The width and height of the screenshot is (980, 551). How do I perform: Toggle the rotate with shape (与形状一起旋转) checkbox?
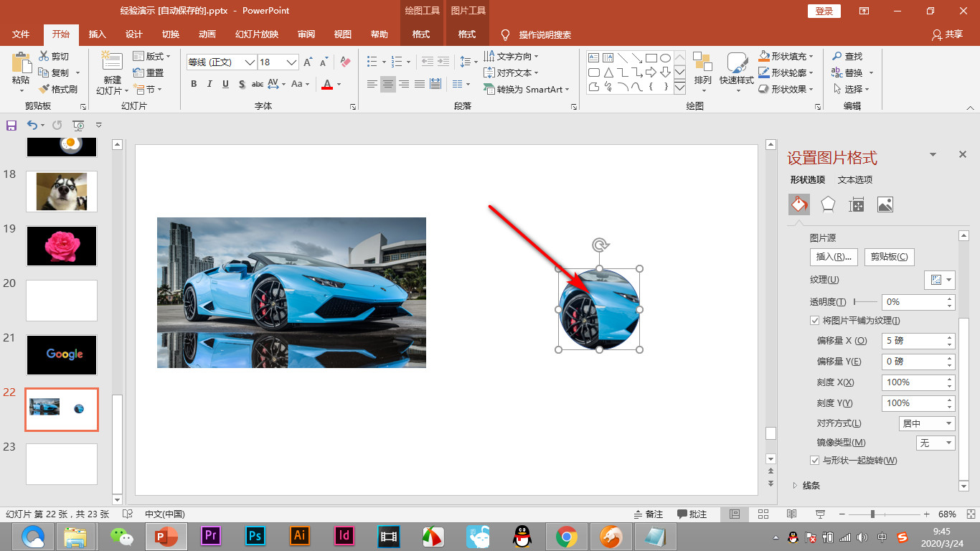pyautogui.click(x=814, y=460)
